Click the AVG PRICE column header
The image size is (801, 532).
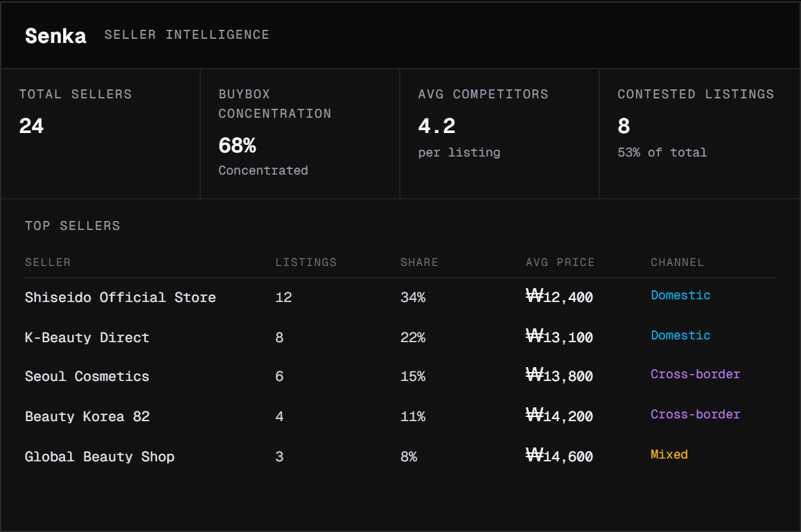coord(560,263)
